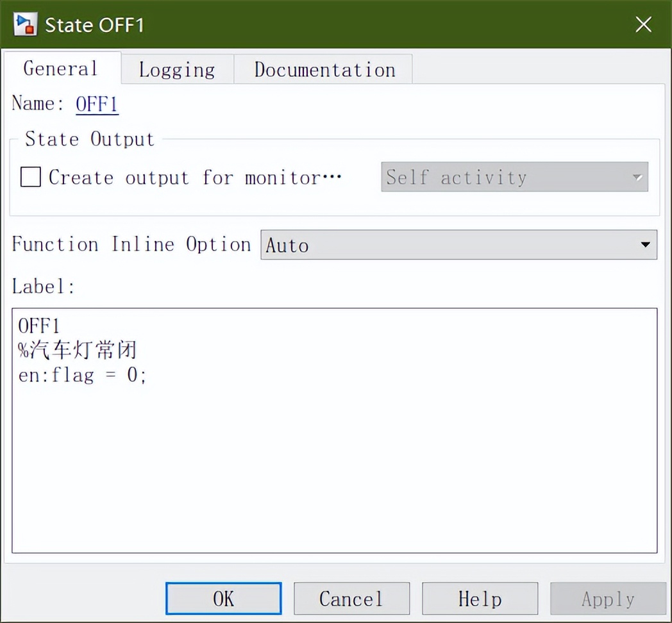Open the Function Inline Option dropdown
The image size is (672, 623).
[458, 245]
